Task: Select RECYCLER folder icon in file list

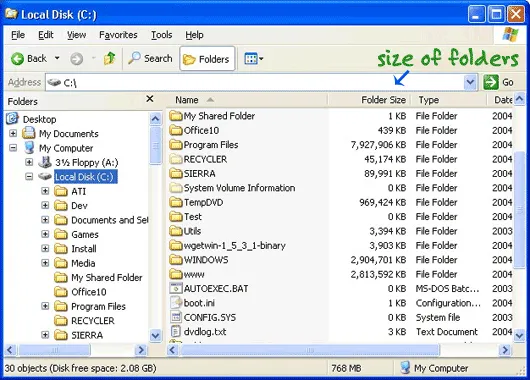Action: pyautogui.click(x=176, y=159)
